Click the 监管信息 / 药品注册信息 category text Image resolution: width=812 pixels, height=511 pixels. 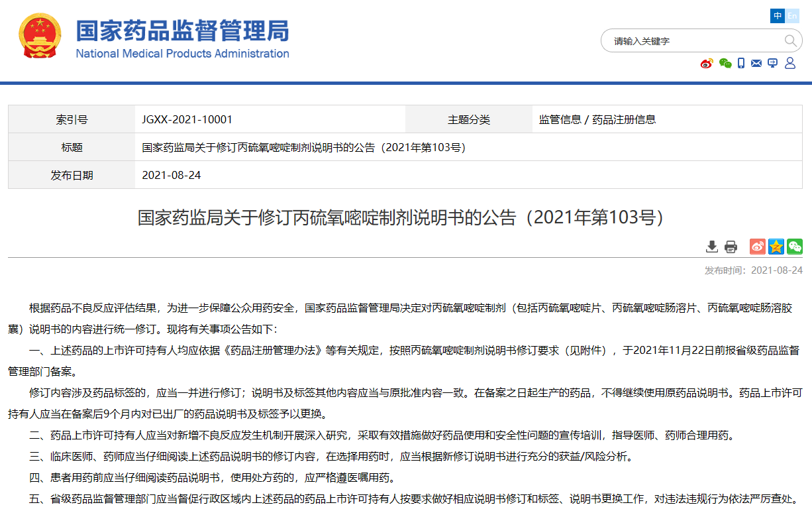tap(597, 119)
